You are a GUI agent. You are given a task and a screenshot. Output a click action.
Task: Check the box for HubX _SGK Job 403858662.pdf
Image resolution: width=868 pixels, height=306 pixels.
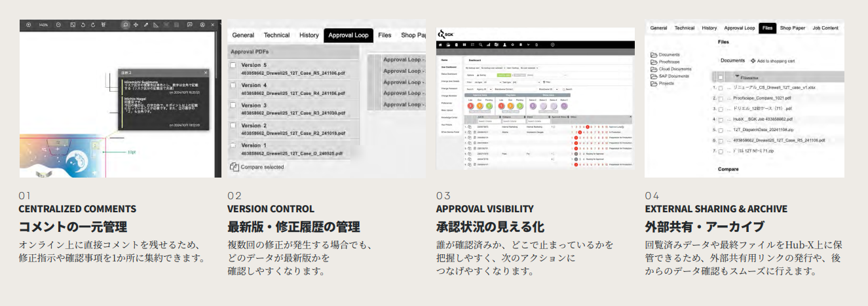point(721,120)
